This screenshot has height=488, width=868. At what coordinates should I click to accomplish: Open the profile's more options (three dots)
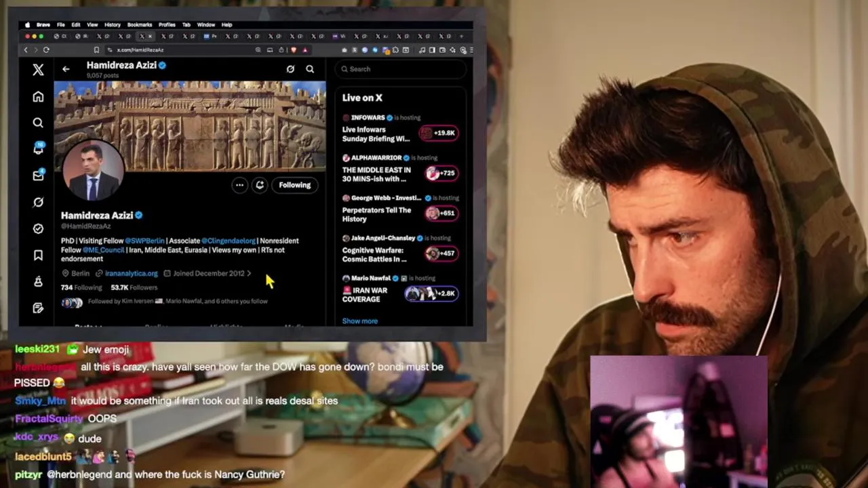pos(239,185)
